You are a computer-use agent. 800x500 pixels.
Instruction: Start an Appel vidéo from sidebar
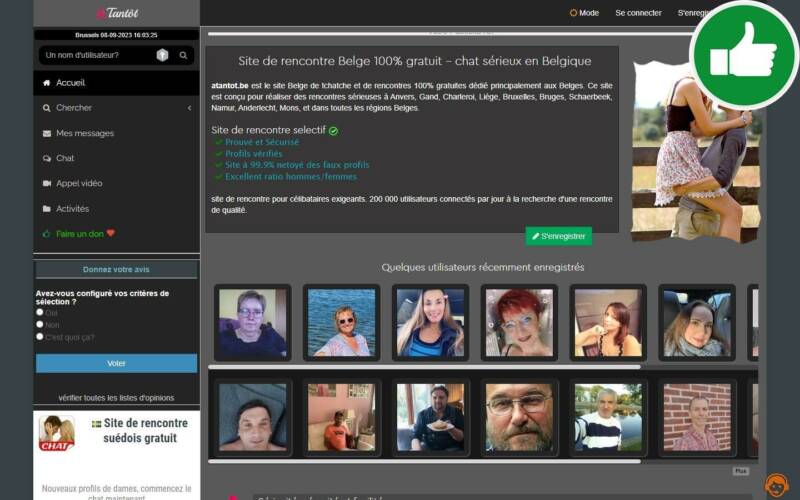pos(79,183)
